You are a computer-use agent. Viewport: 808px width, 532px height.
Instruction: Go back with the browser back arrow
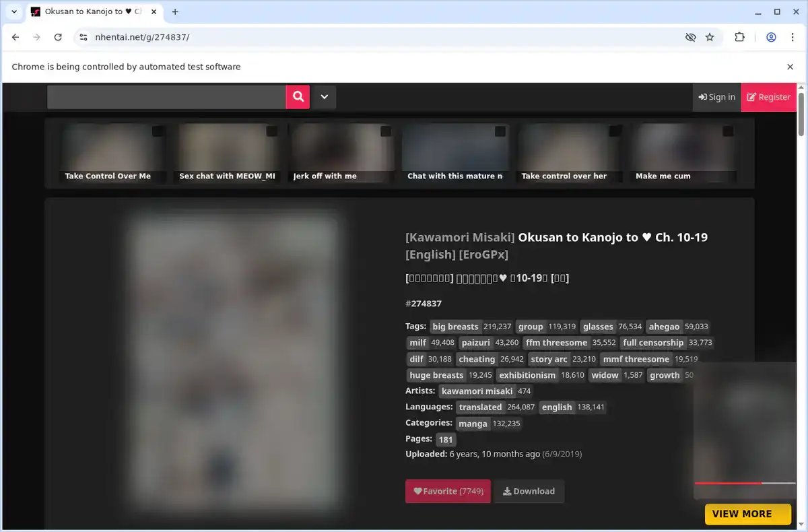pos(15,37)
